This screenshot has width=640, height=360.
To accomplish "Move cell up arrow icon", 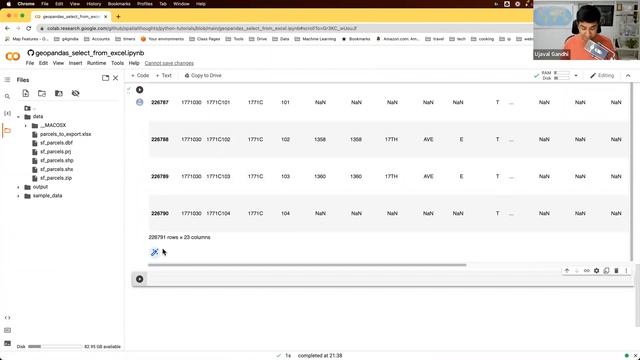I will click(567, 271).
